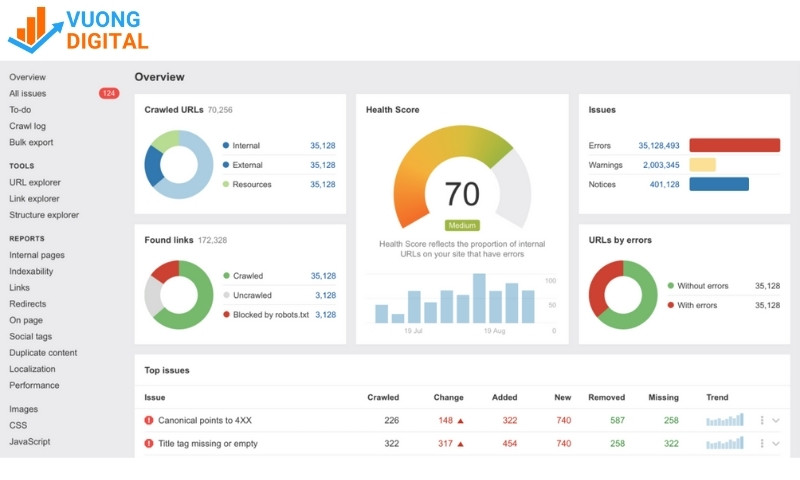Click the Crawled URLs donut chart
The height and width of the screenshot is (480, 800).
(x=179, y=165)
